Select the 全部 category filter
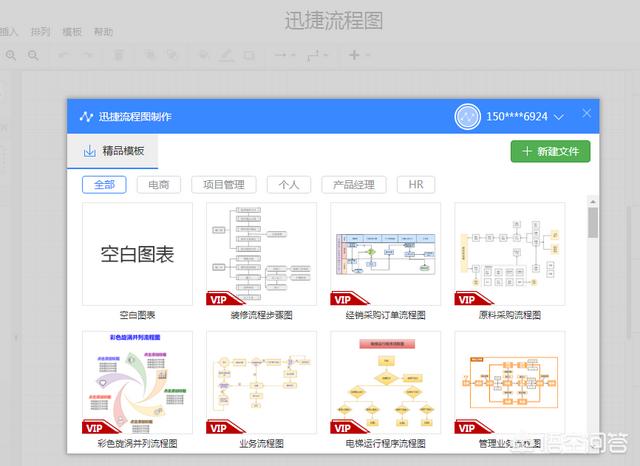 (x=104, y=185)
